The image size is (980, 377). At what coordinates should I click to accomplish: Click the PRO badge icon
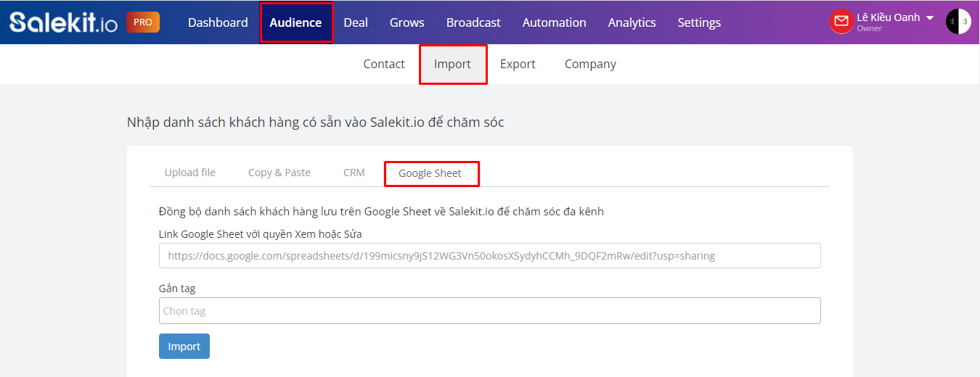[x=143, y=22]
